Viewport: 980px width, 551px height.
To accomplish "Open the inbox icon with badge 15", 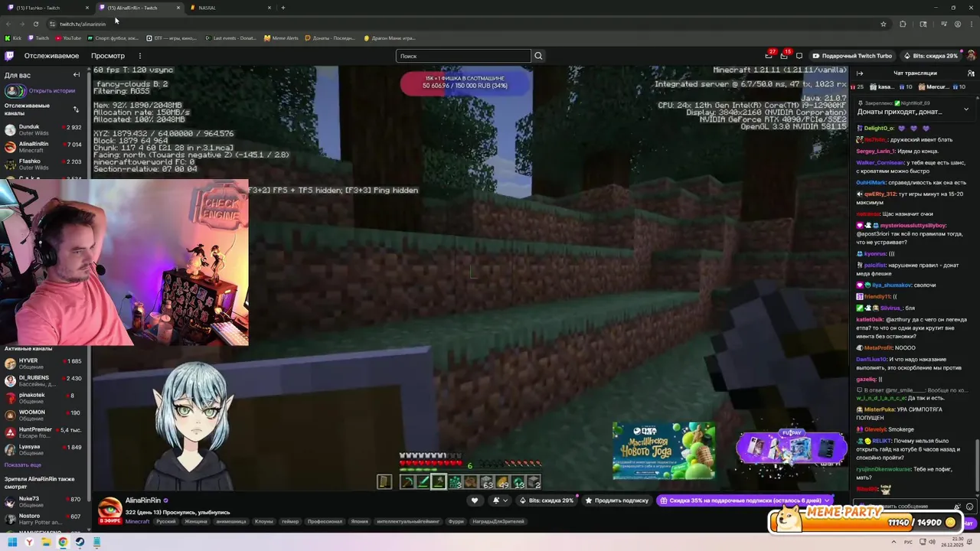I will click(x=784, y=55).
